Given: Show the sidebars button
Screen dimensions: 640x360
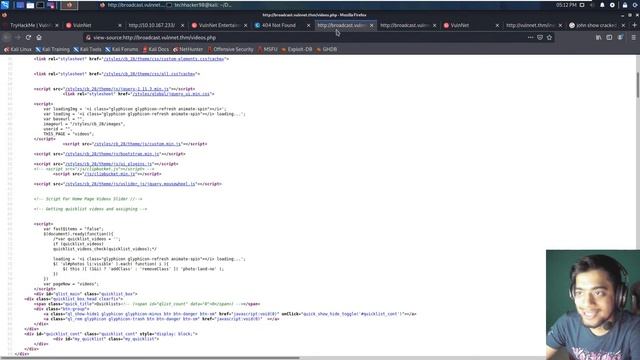Looking at the screenshot, I should point(609,37).
